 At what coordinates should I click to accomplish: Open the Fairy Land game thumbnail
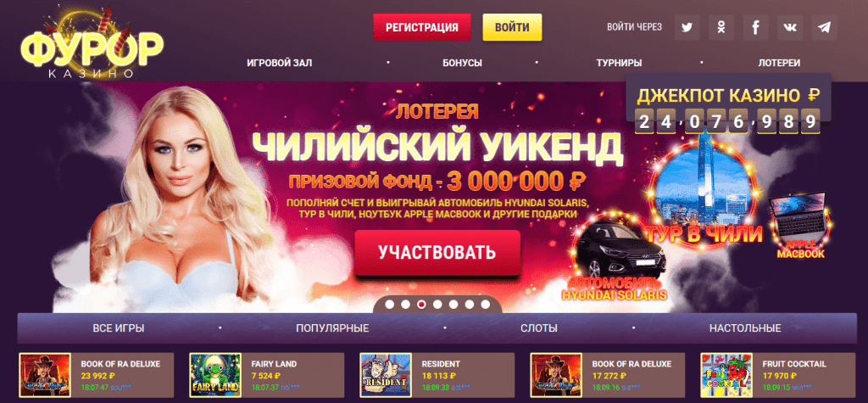click(x=215, y=375)
